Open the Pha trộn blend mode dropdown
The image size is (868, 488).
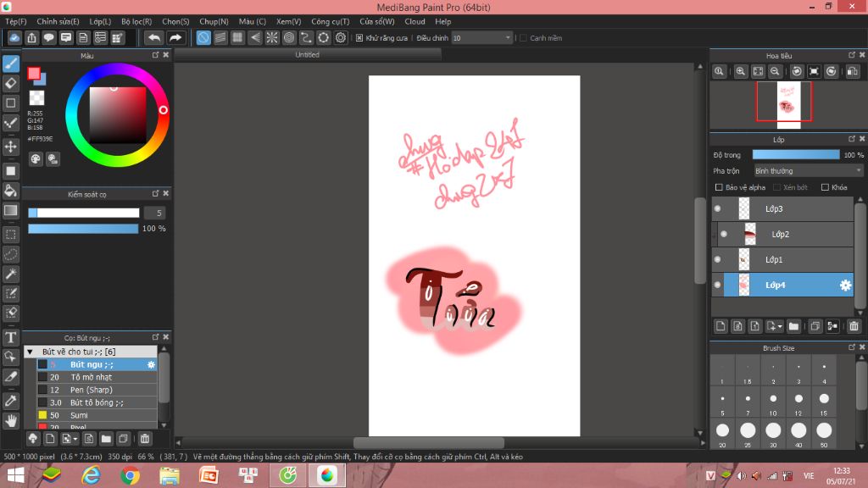(x=808, y=171)
